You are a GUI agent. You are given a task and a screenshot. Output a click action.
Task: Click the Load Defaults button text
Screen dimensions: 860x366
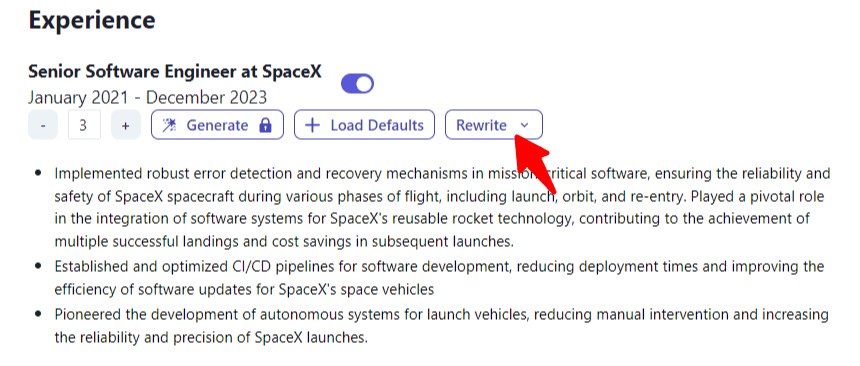(377, 125)
